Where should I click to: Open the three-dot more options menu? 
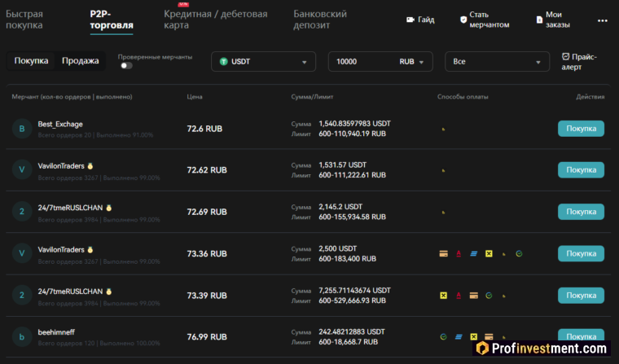pyautogui.click(x=603, y=20)
